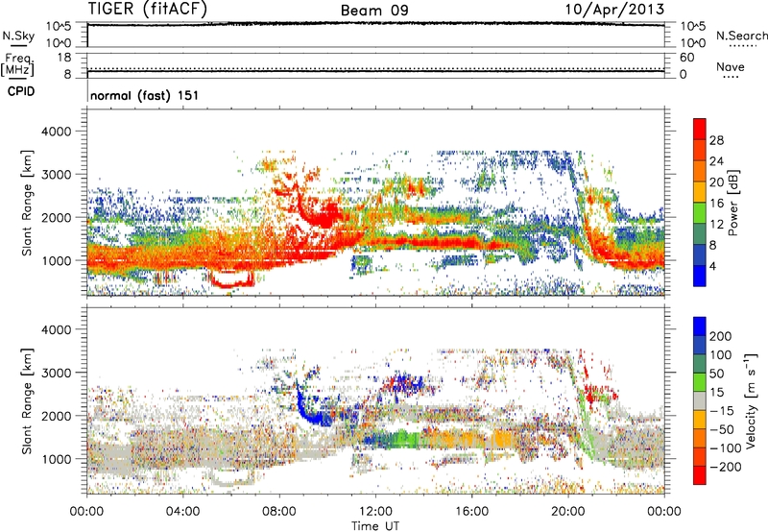Select the Velocity [m s-1] color bar title
This screenshot has height=532, width=768.
(751, 400)
